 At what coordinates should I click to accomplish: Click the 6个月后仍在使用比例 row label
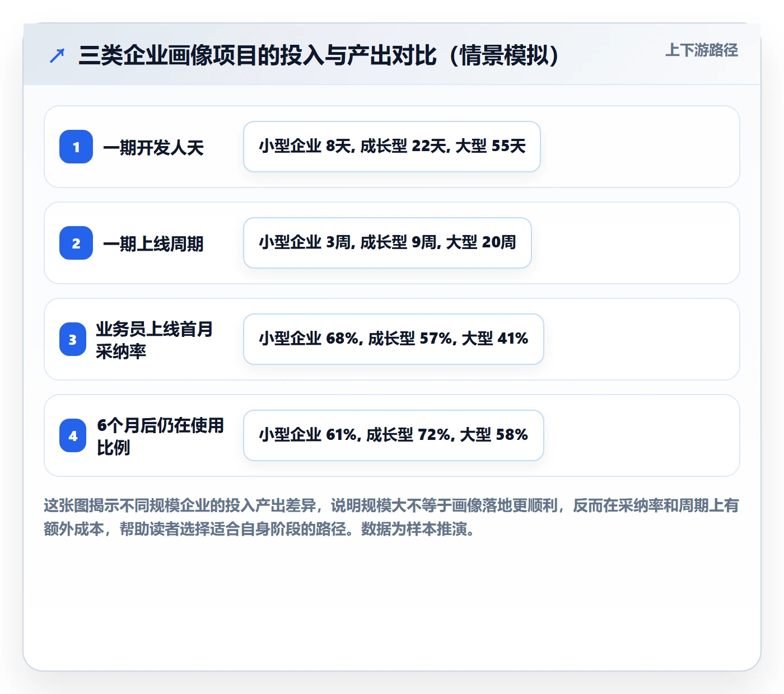160,436
